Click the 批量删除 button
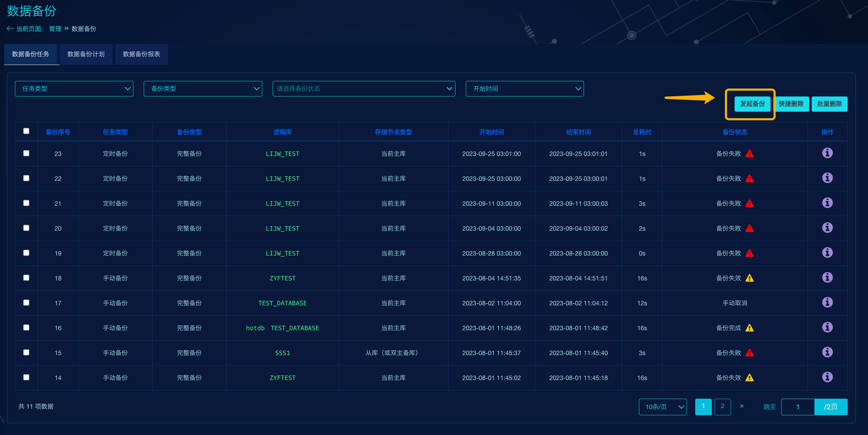 point(829,104)
